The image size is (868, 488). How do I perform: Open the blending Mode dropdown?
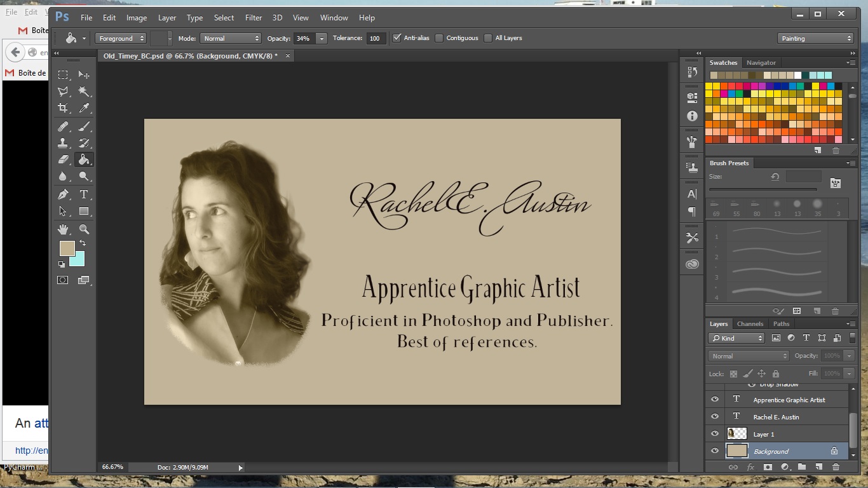click(x=231, y=38)
